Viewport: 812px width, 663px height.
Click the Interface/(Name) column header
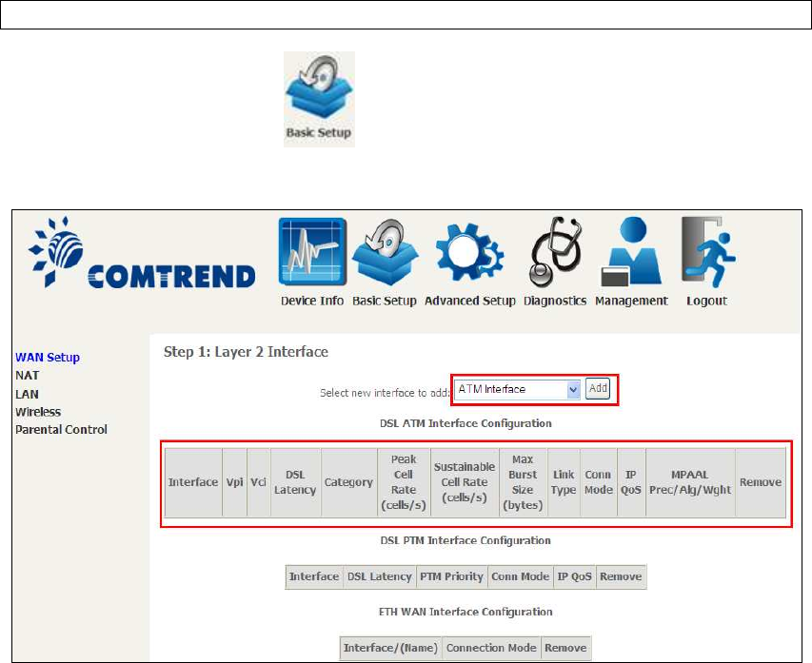390,648
